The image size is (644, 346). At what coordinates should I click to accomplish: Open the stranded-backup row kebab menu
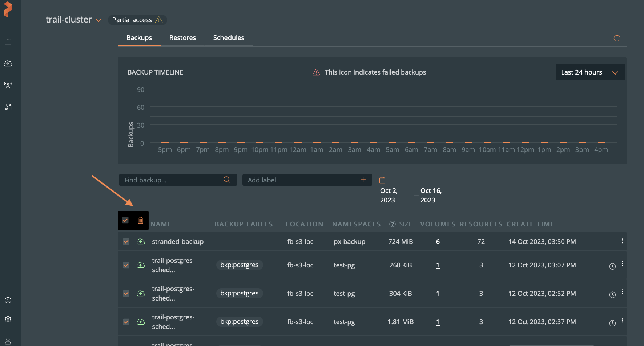(622, 241)
